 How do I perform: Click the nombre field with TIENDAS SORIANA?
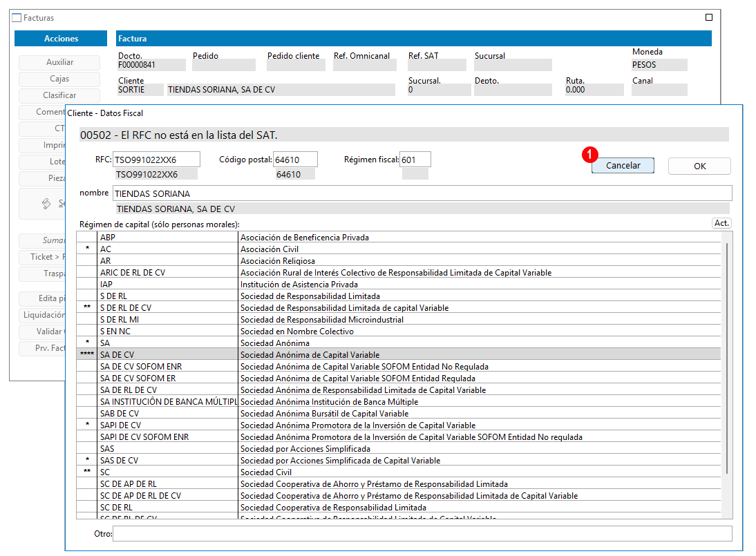tap(422, 193)
